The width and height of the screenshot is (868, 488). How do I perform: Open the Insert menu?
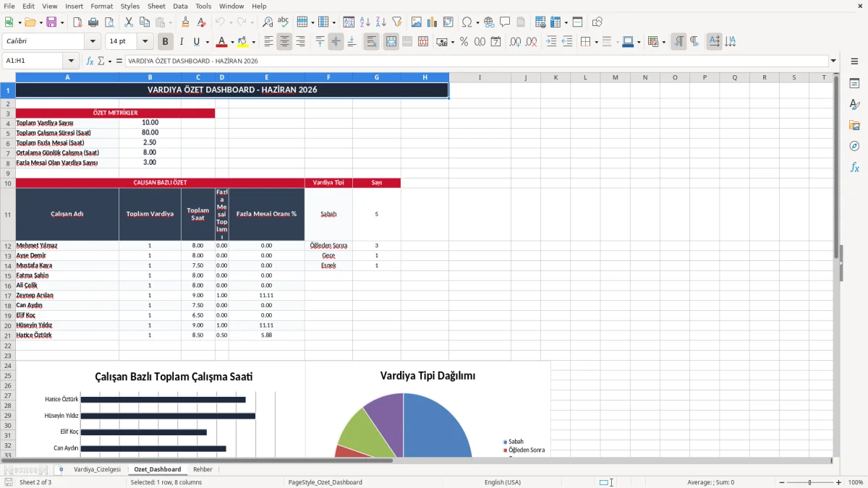(x=74, y=6)
